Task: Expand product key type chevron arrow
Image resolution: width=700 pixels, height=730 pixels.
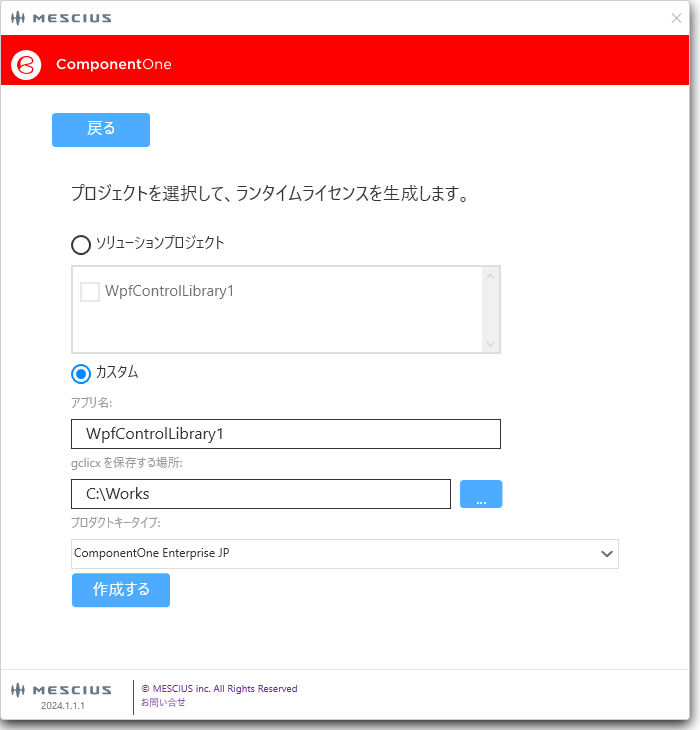Action: 606,553
